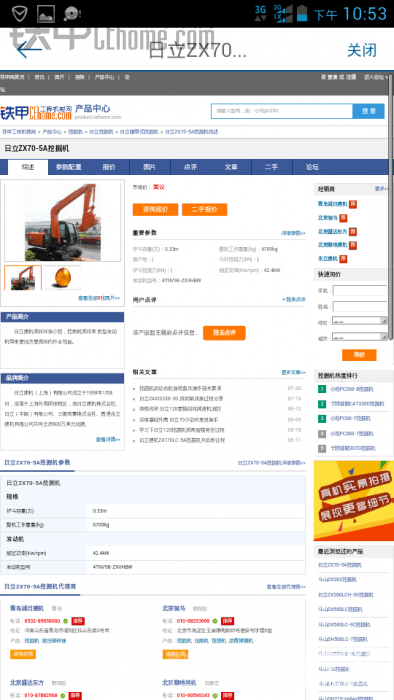Open 产品中心 in the top navigation bar
The image size is (394, 700).
tap(104, 77)
